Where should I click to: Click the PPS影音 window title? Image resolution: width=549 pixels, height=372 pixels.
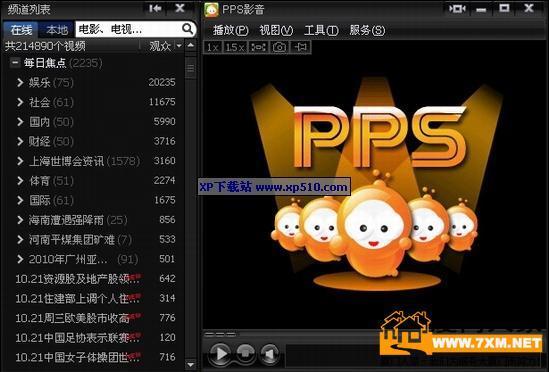[243, 10]
